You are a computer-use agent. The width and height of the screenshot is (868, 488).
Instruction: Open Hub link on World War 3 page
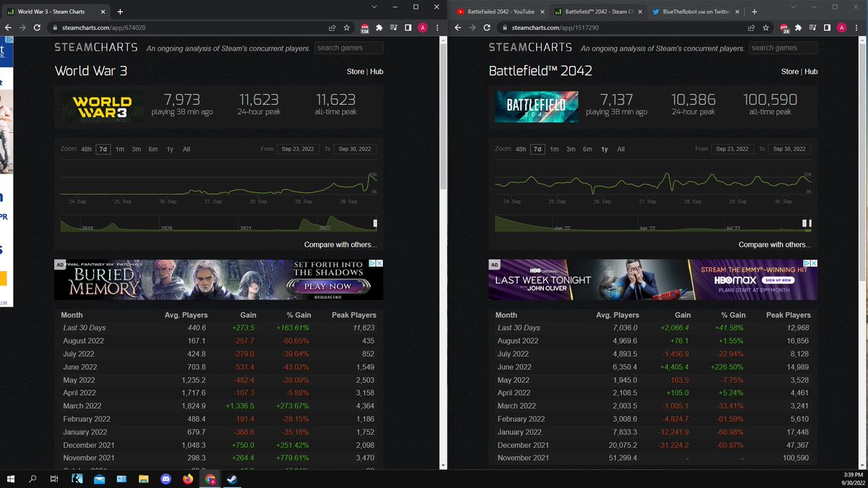[x=377, y=72]
